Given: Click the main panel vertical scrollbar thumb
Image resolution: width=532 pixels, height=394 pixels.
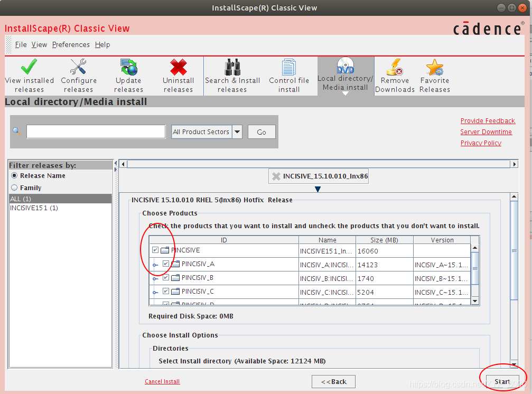Looking at the screenshot, I should click(x=514, y=250).
